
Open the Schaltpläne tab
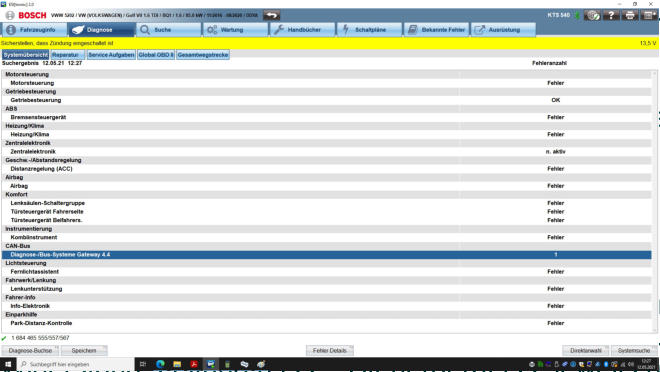[369, 30]
